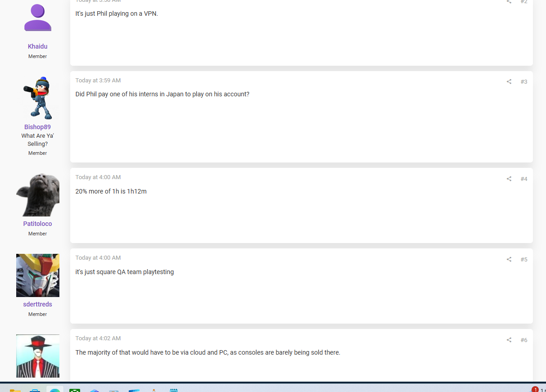The width and height of the screenshot is (546, 392).
Task: Select the red-hat striped suit avatar
Action: coord(38,356)
